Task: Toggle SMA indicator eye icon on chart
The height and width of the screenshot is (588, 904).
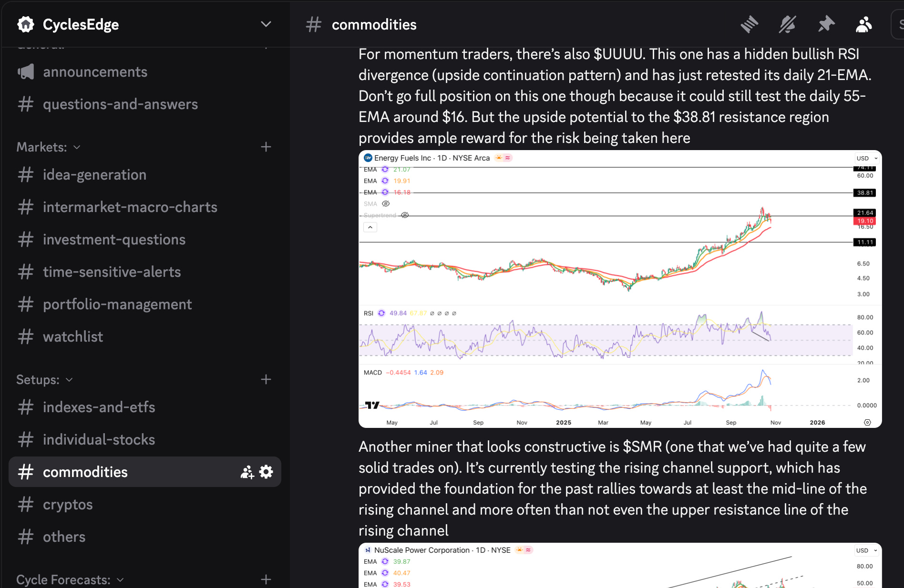Action: tap(386, 203)
